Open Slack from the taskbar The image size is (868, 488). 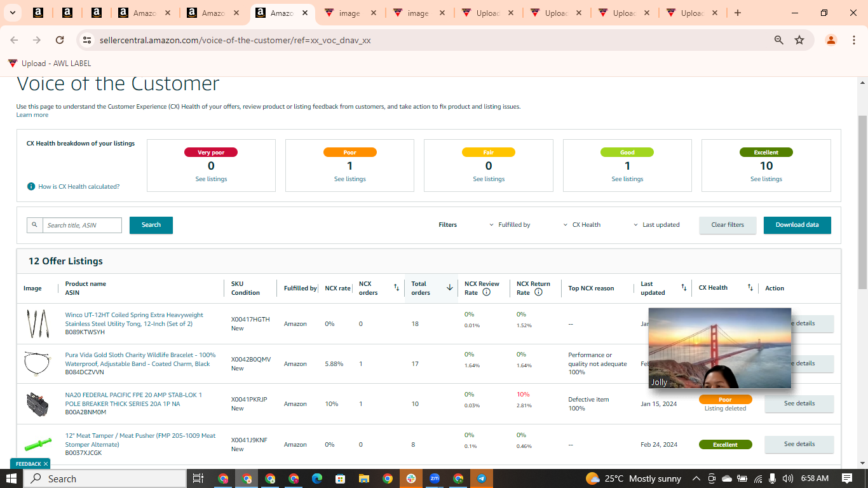(x=411, y=478)
